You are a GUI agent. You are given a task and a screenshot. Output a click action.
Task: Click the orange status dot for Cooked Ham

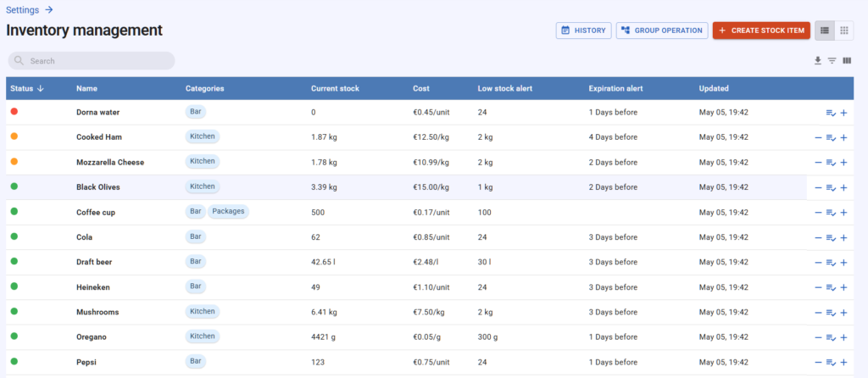pos(14,136)
